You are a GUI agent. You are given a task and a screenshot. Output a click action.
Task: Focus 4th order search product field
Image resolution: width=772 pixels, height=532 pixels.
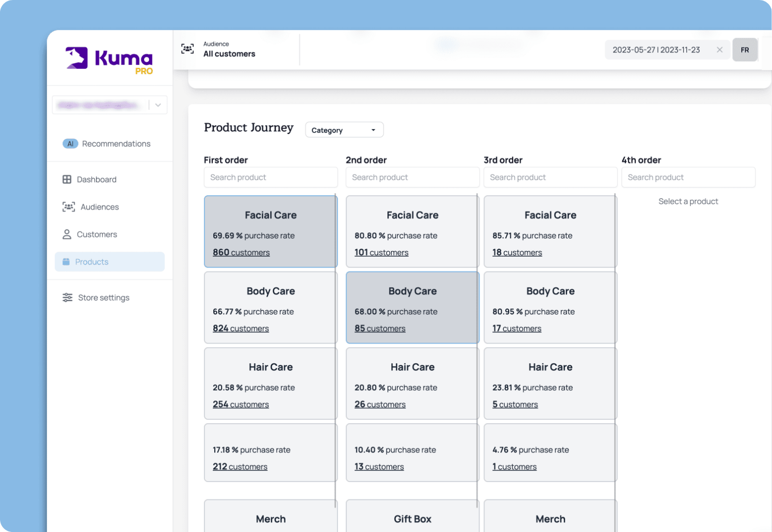point(688,177)
